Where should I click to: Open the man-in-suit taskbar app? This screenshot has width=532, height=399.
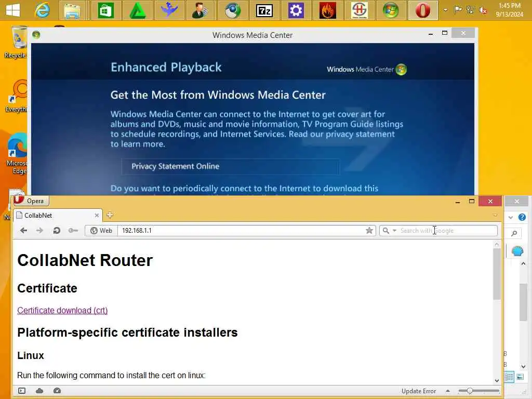200,10
